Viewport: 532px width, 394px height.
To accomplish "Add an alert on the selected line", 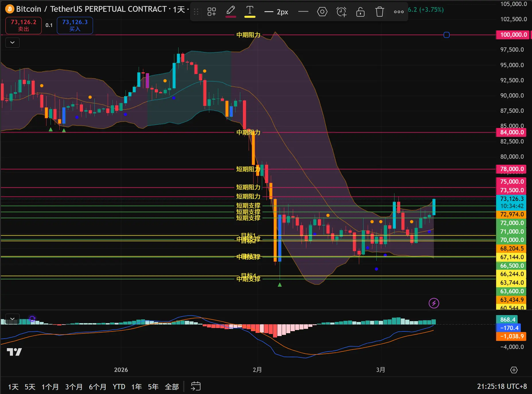I will click(x=341, y=12).
